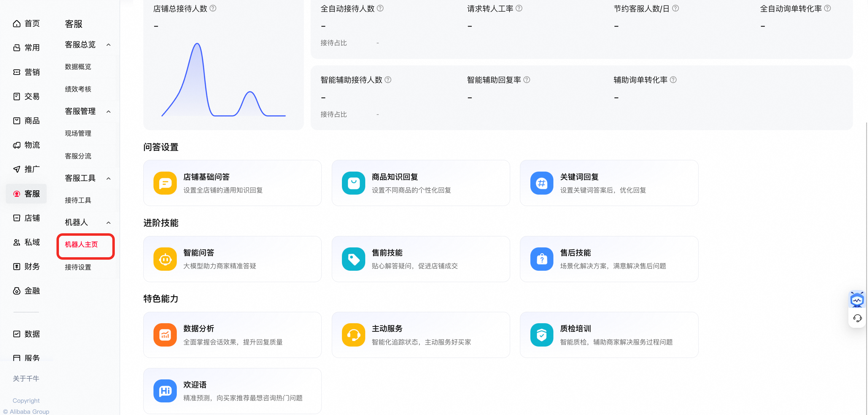Open 私域 in the sidebar
868x415 pixels.
[x=26, y=242]
